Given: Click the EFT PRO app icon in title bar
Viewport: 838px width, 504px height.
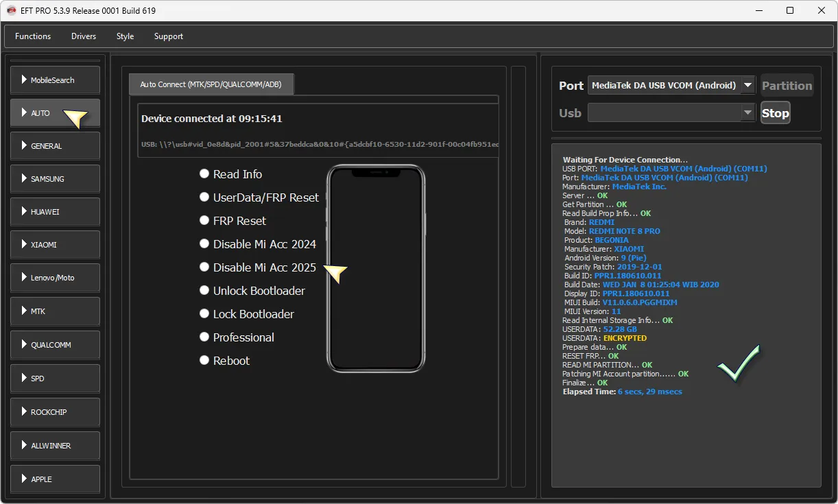Looking at the screenshot, I should point(11,10).
